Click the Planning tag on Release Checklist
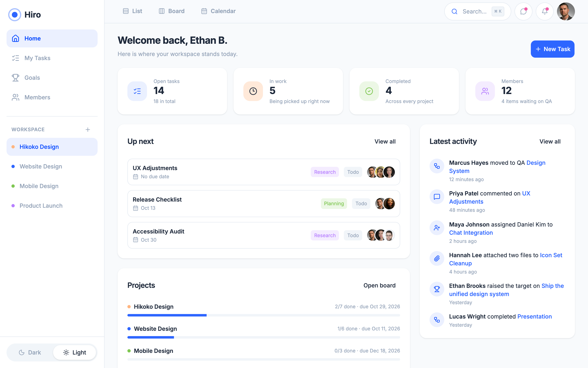 [x=334, y=203]
